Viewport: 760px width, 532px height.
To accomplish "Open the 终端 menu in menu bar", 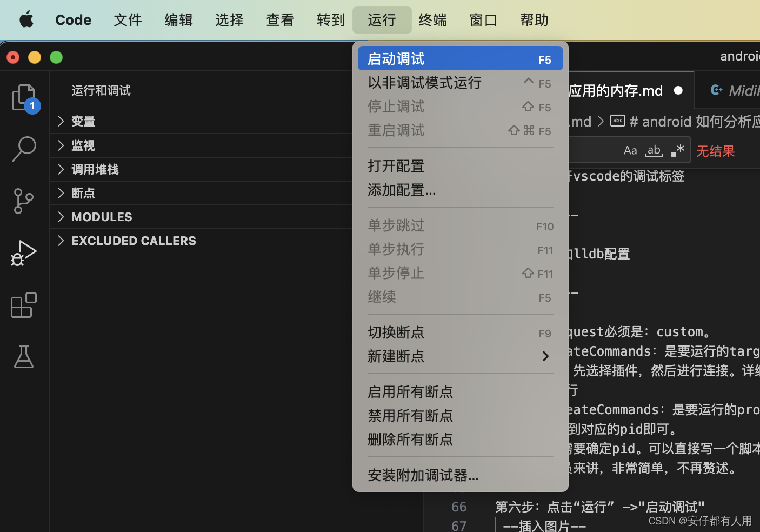I will coord(433,20).
